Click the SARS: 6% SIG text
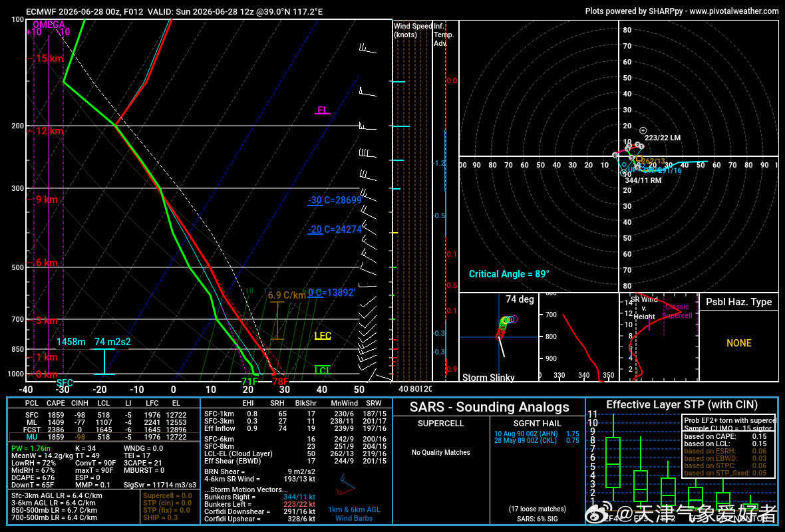 click(537, 519)
